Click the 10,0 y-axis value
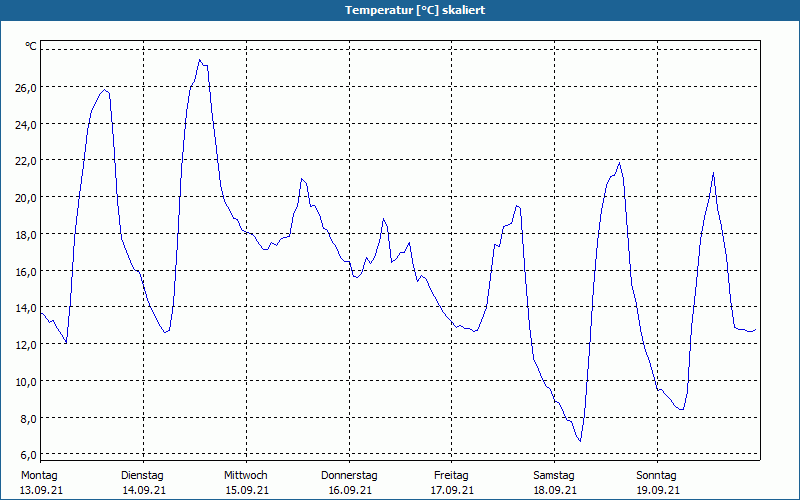Screen dimensions: 800x500 pyautogui.click(x=26, y=381)
